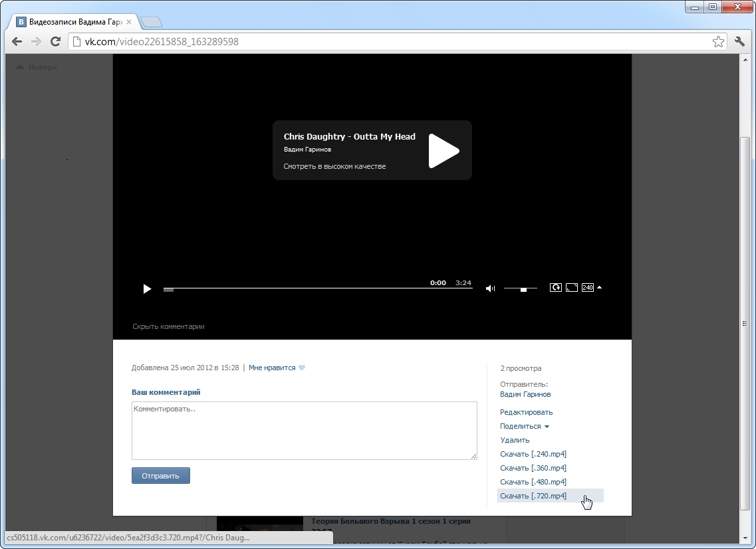Download video via 'Скачать [.720.mp4]'
The image size is (756, 549).
click(x=550, y=496)
